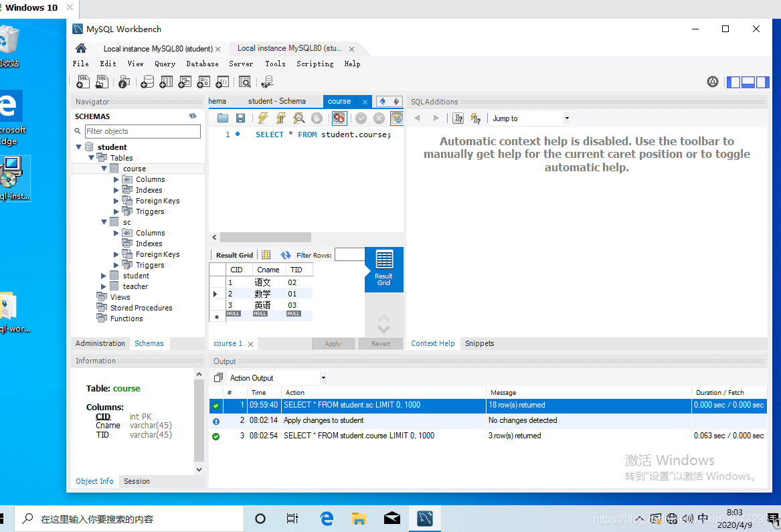Open context help for caret position
Screen dimensions: 781x532
pos(458,118)
